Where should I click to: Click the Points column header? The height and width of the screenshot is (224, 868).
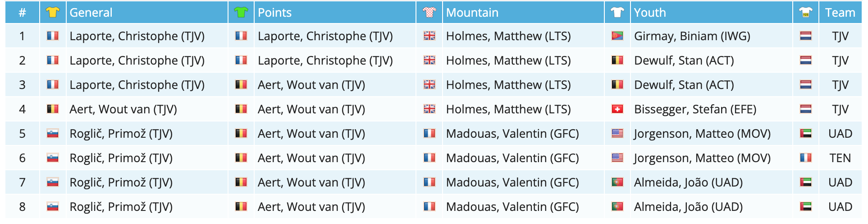tap(274, 13)
